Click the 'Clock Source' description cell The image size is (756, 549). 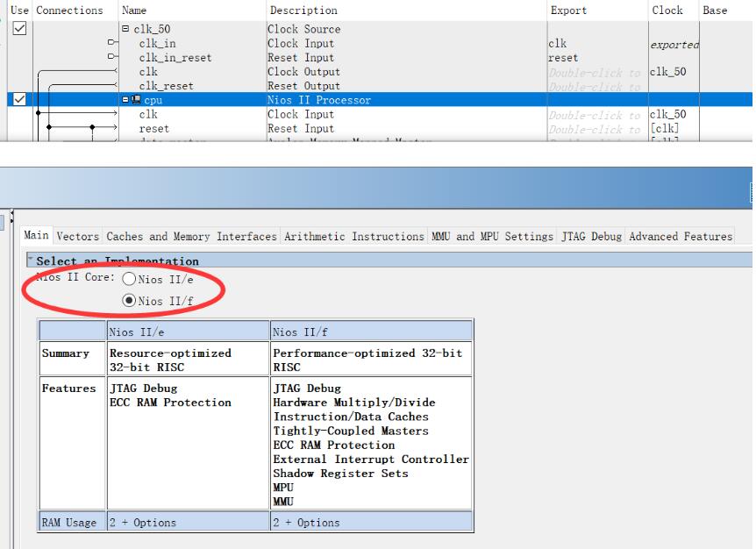[x=303, y=29]
